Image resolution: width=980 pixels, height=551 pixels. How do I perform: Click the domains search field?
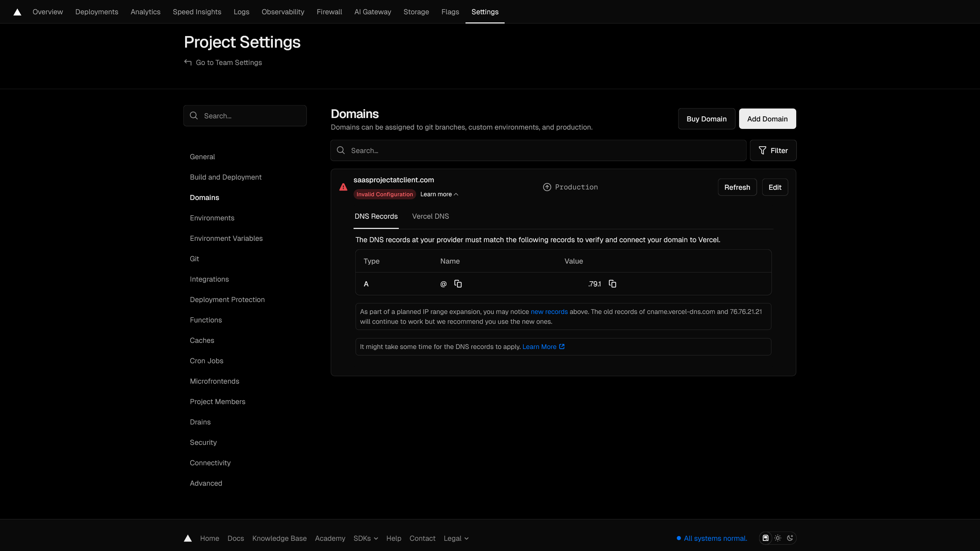click(x=538, y=151)
